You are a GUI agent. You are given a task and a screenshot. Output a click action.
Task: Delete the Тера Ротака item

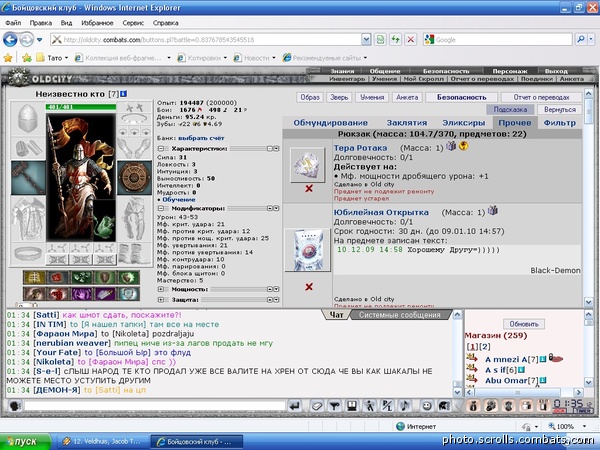(x=309, y=188)
